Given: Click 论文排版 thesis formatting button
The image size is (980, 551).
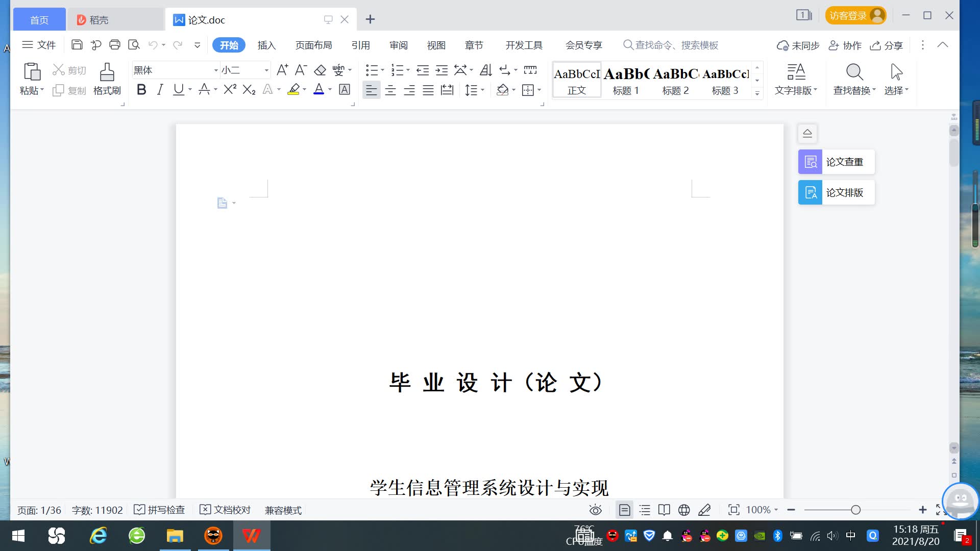Looking at the screenshot, I should (836, 192).
